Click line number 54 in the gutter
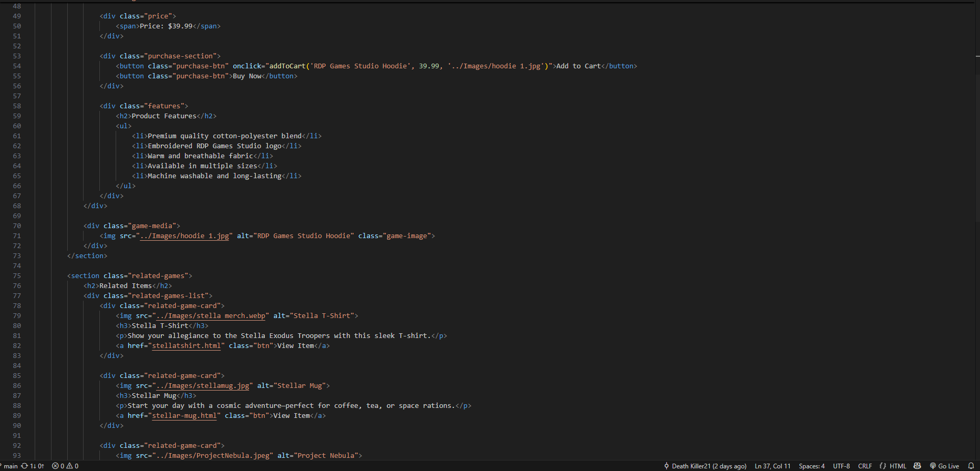Screen dimensions: 980x471 pyautogui.click(x=17, y=66)
